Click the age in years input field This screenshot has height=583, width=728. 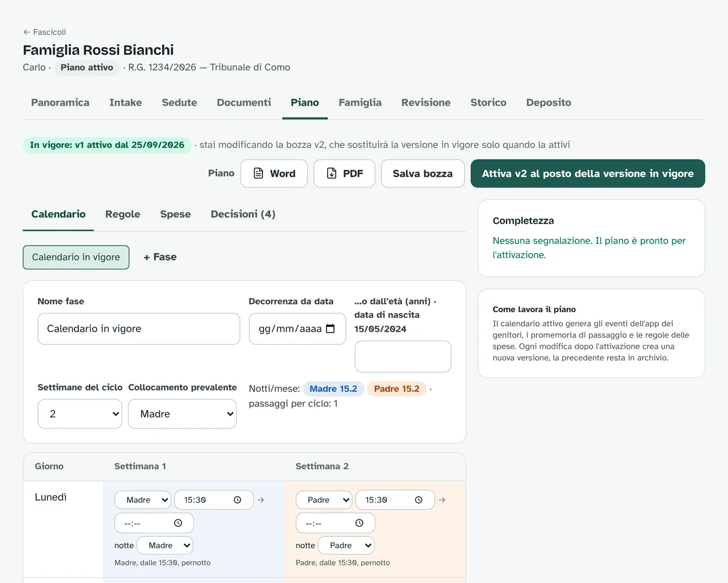pyautogui.click(x=403, y=356)
